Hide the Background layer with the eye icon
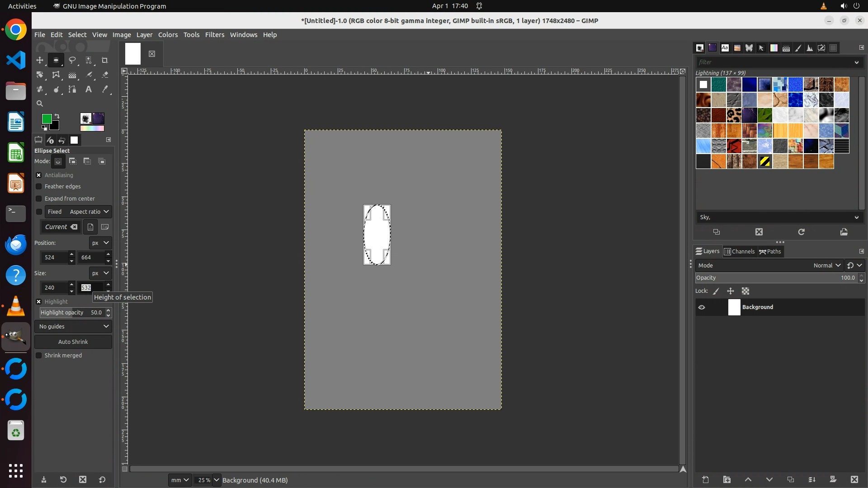Image resolution: width=868 pixels, height=488 pixels. click(702, 307)
